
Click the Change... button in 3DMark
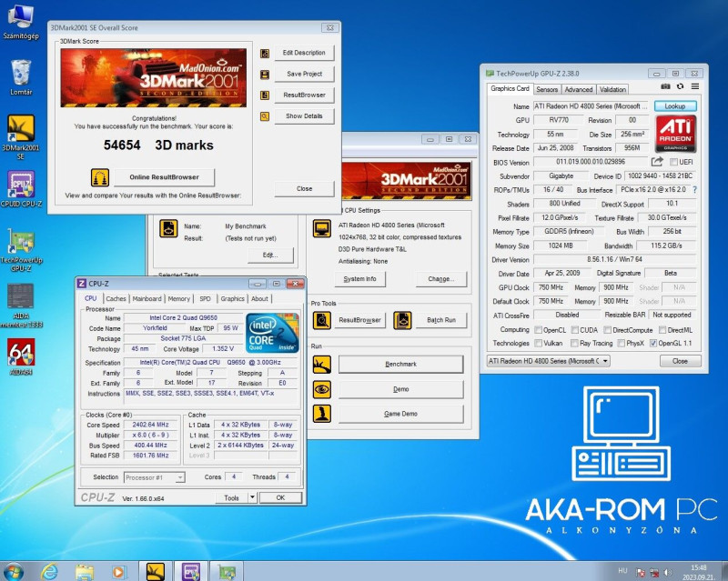pos(441,279)
